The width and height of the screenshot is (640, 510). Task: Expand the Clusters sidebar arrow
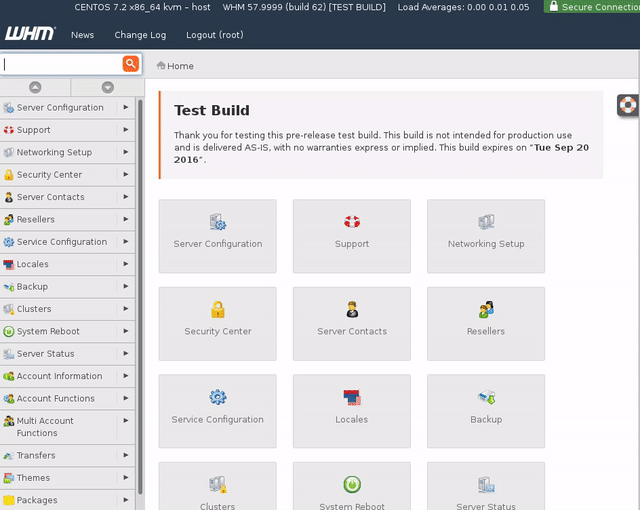pos(126,309)
